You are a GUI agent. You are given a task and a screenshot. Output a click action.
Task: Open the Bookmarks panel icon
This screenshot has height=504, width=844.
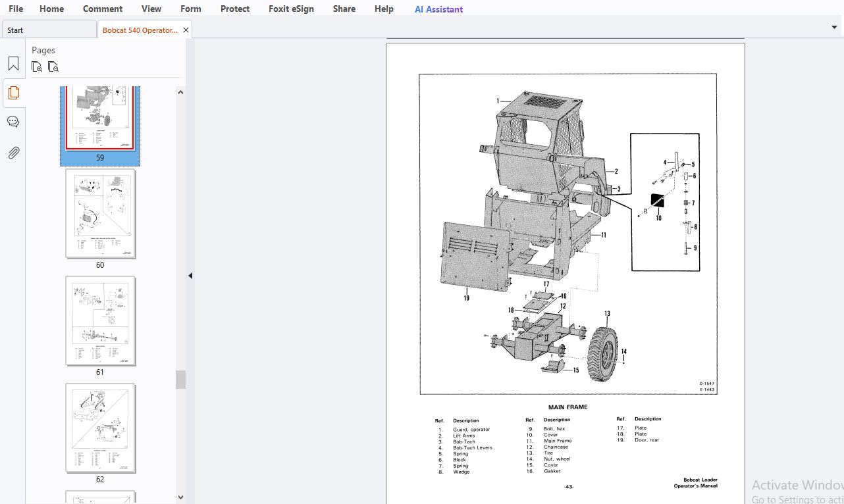point(13,64)
